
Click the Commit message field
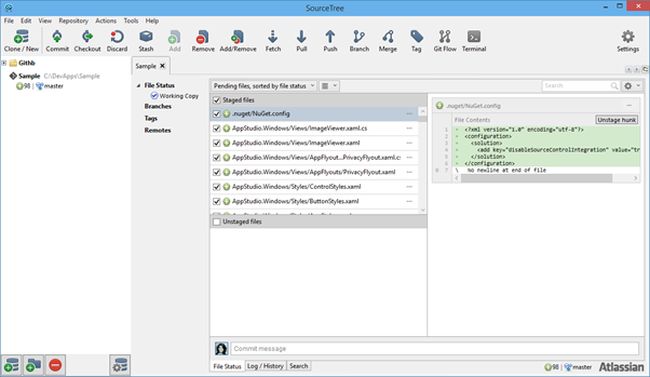click(434, 348)
